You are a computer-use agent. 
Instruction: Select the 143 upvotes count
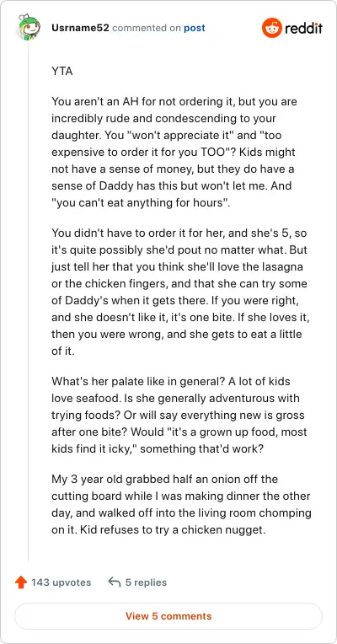point(62,582)
